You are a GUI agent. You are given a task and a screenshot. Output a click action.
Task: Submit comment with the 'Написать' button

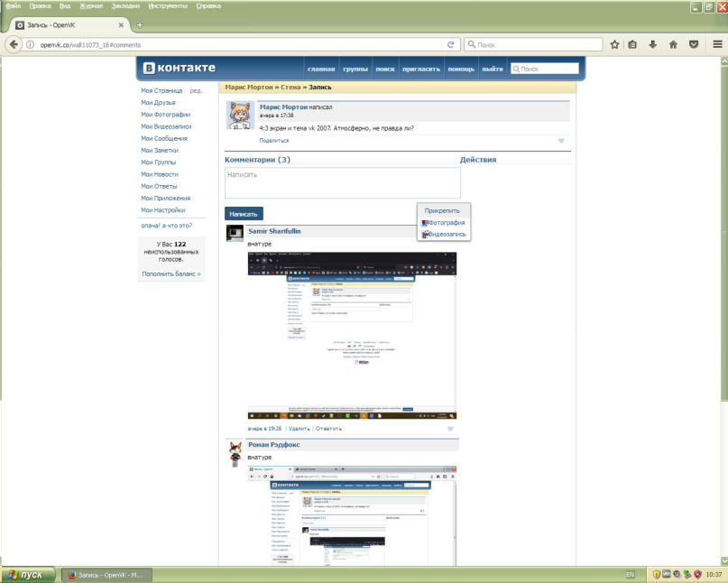tap(244, 214)
